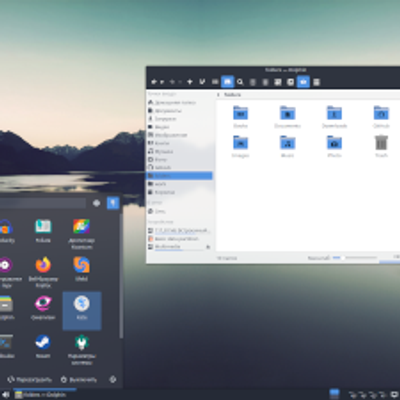
Task: Click the volume icon on taskbar
Action: (5, 395)
